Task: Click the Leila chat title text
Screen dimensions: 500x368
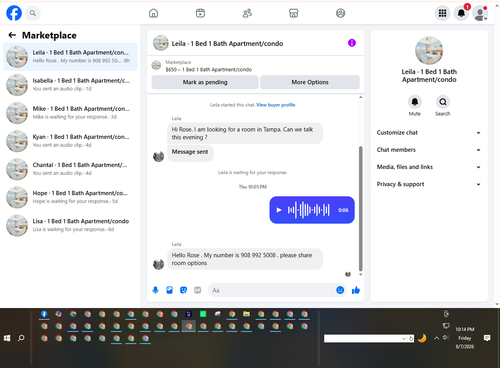Action: (x=227, y=43)
